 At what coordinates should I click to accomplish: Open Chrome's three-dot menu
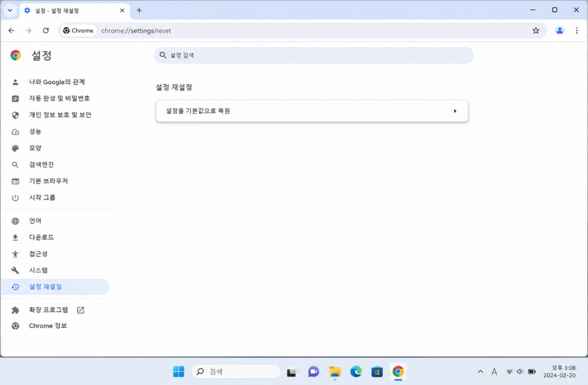(x=577, y=31)
